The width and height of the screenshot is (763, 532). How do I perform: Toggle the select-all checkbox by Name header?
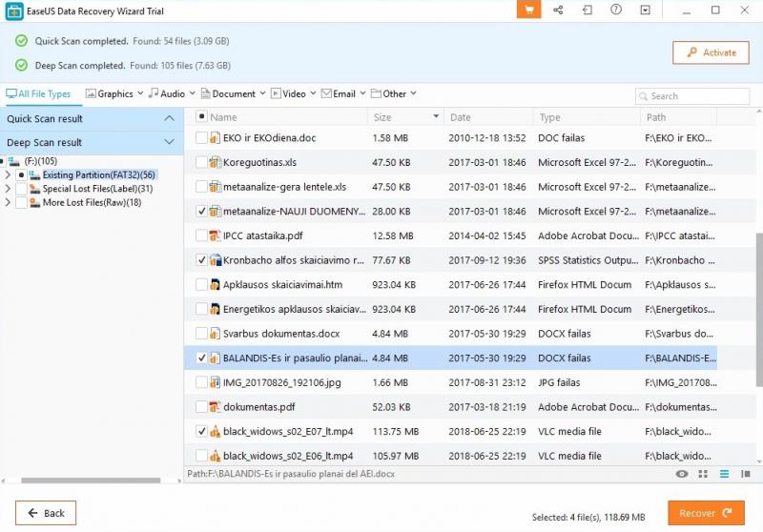(201, 116)
